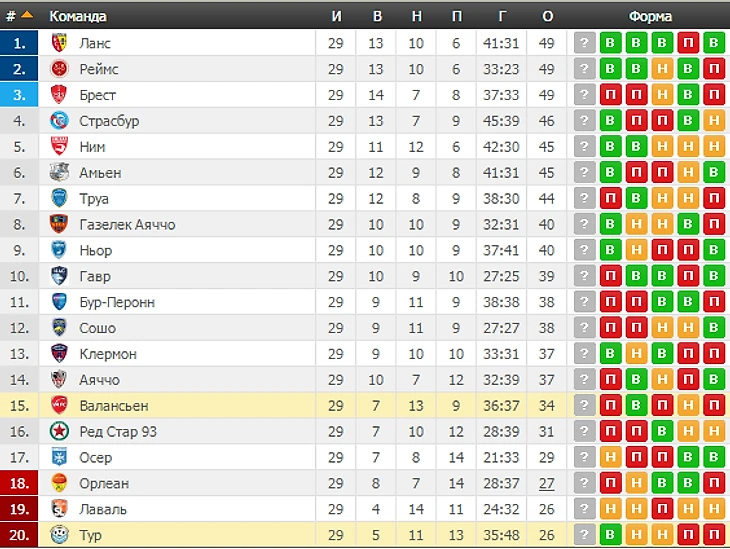This screenshot has height=549, width=730.
Task: Sort standings by Г goals column
Action: tap(502, 16)
